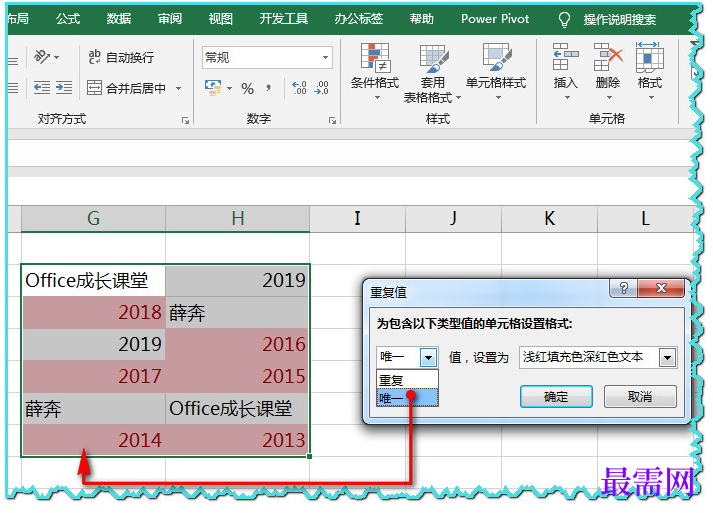Click the Decrease Decimal icon
This screenshot has width=713, height=513.
point(321,88)
